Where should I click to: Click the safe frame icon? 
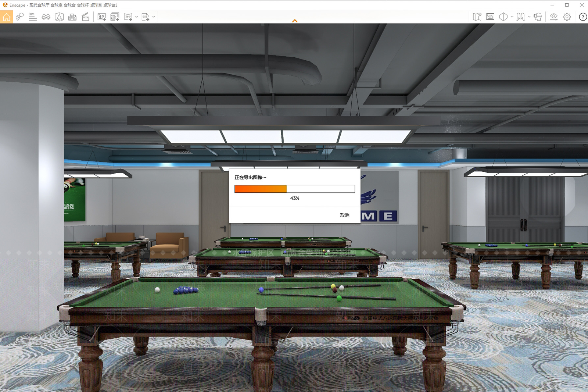(x=490, y=17)
